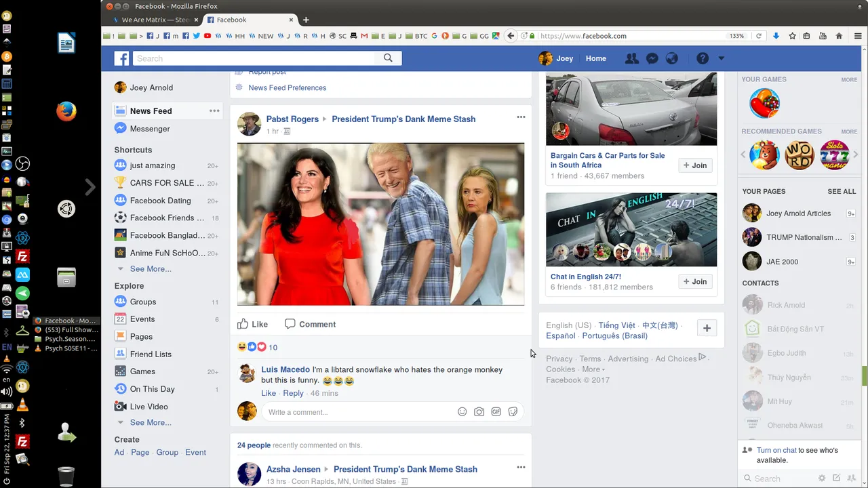Launch Firefox from desktop dock
This screenshot has height=488, width=868.
tap(66, 111)
